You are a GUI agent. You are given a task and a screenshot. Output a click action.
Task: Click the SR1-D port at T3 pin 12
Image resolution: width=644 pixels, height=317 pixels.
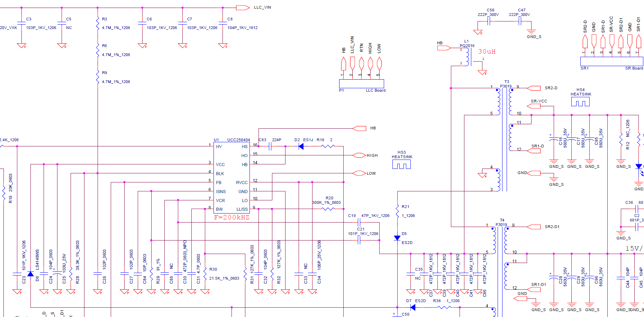coord(534,151)
